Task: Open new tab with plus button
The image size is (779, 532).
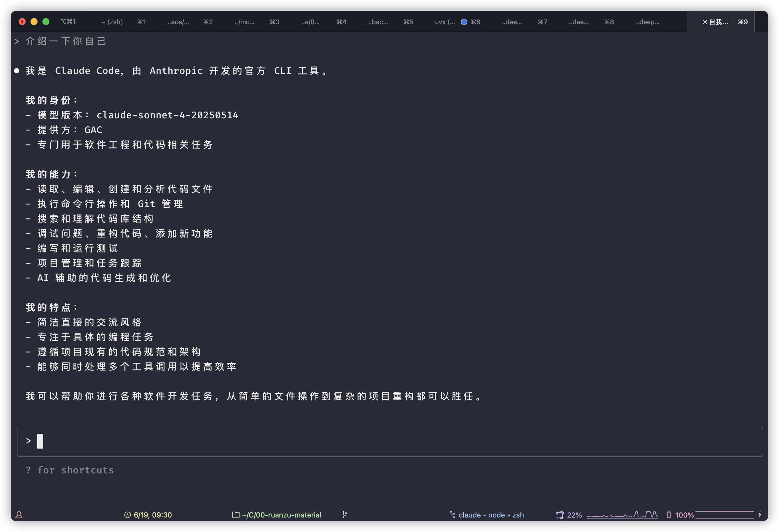Action: click(x=761, y=22)
